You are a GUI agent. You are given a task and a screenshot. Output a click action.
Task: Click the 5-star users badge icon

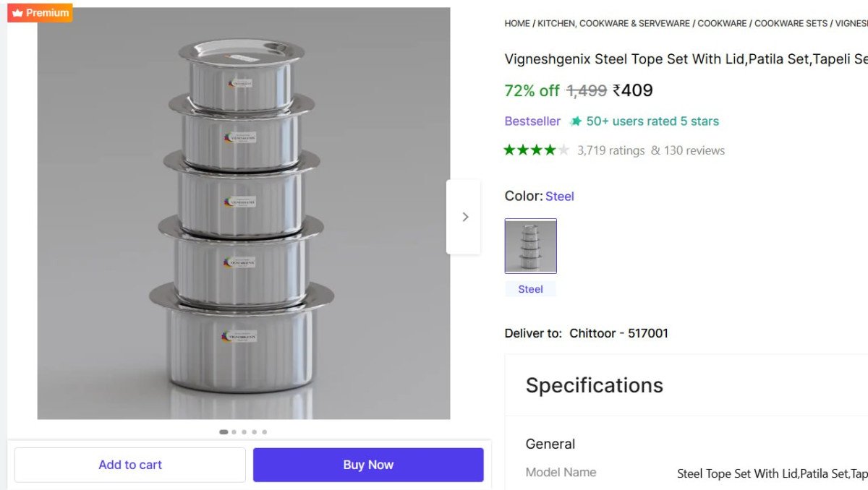coord(576,121)
